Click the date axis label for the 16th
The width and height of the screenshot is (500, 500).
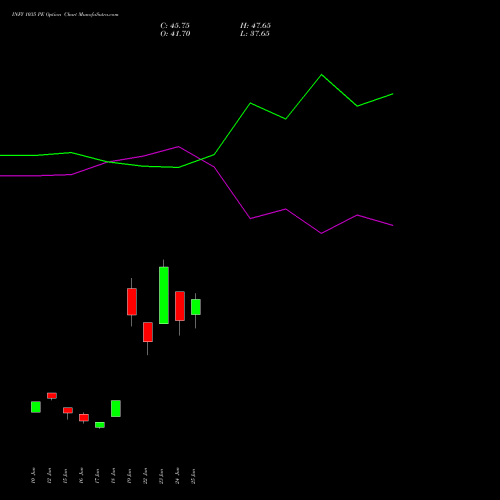[81, 476]
